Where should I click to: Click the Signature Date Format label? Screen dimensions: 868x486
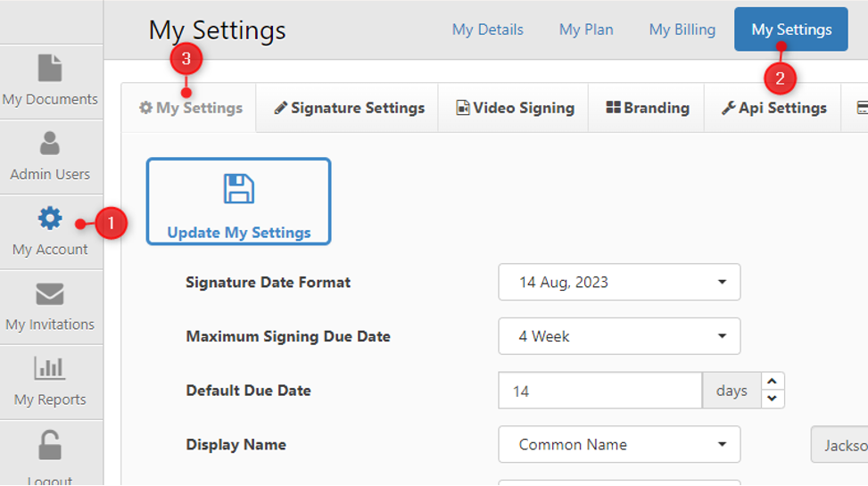[x=268, y=283]
